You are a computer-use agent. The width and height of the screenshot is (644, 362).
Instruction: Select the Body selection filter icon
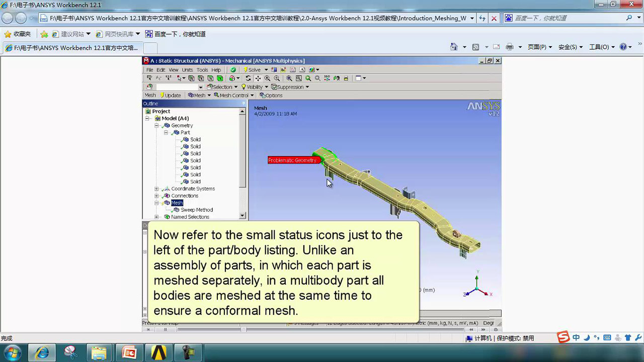tap(220, 78)
